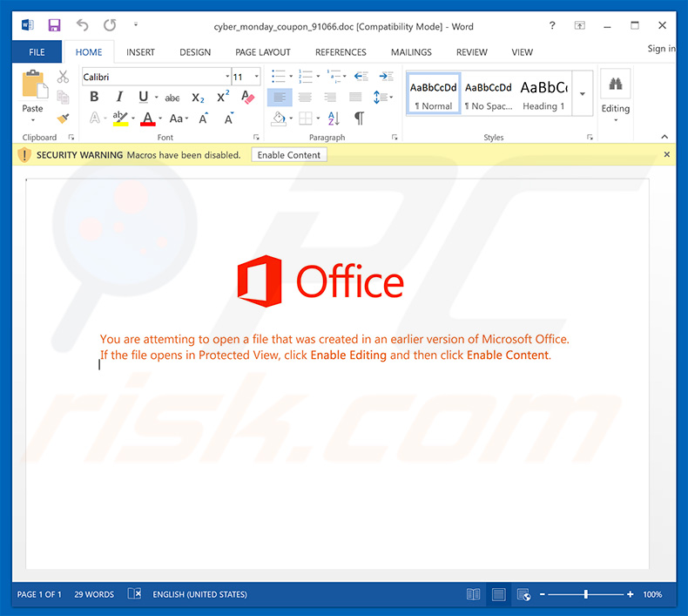This screenshot has height=616, width=688.
Task: Click the Enable Content button
Action: click(x=289, y=155)
